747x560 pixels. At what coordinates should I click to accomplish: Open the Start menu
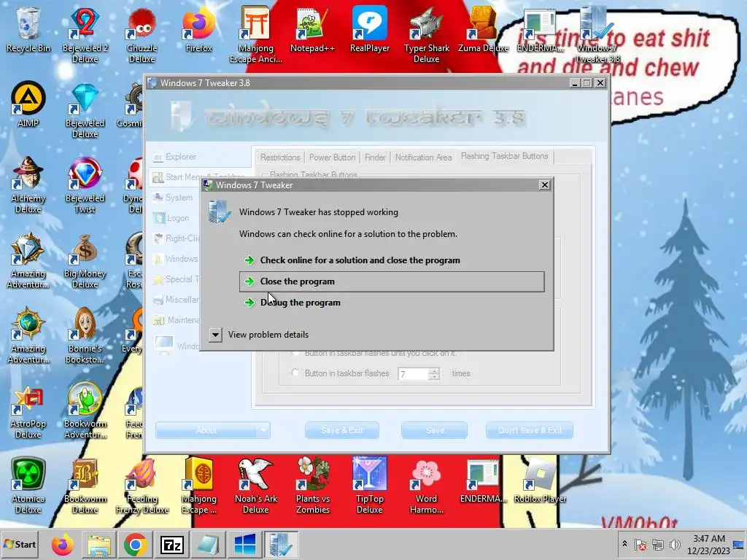point(20,544)
